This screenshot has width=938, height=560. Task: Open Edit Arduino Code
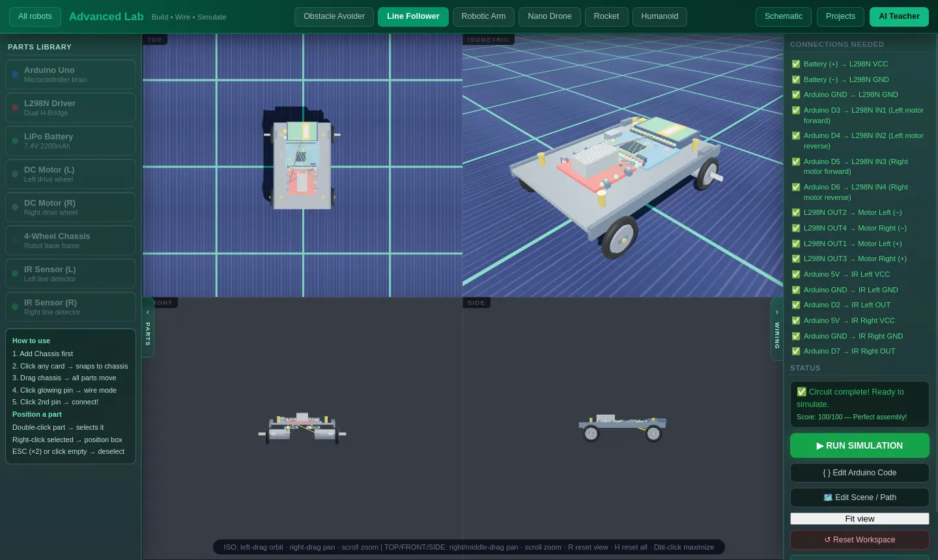[860, 473]
